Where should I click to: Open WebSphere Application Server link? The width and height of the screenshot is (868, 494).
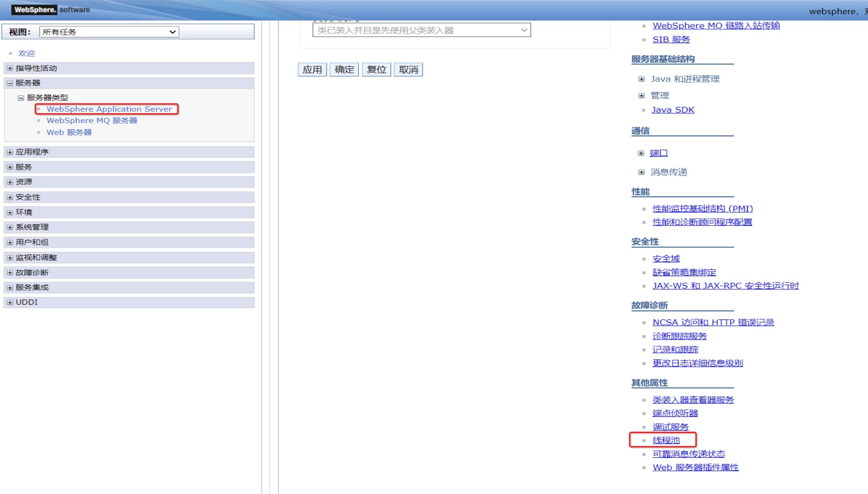[x=109, y=109]
